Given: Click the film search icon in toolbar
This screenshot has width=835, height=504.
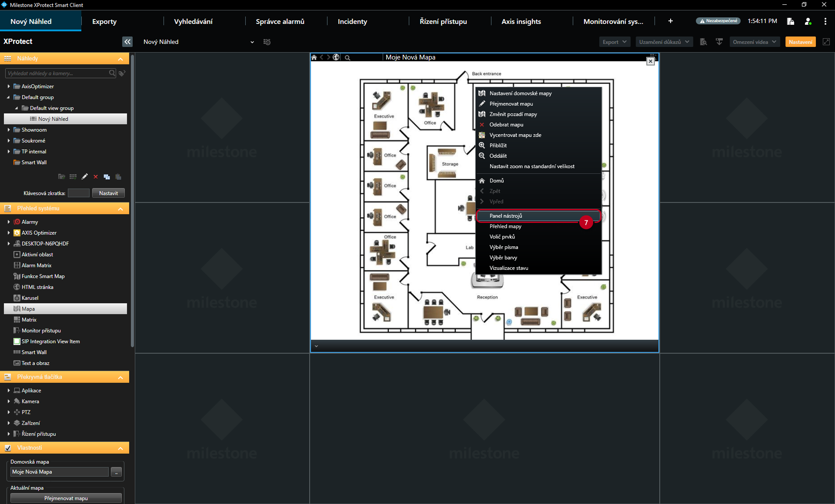Looking at the screenshot, I should click(x=703, y=42).
